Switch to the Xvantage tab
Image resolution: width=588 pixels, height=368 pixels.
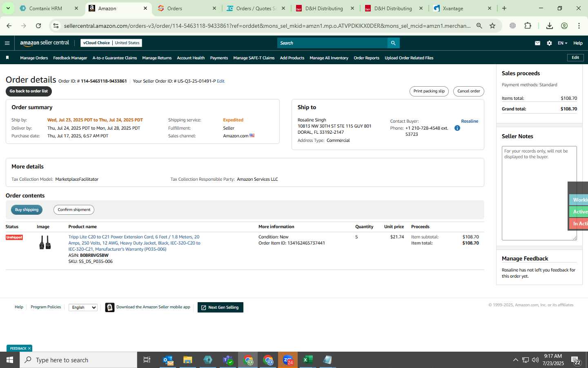463,8
